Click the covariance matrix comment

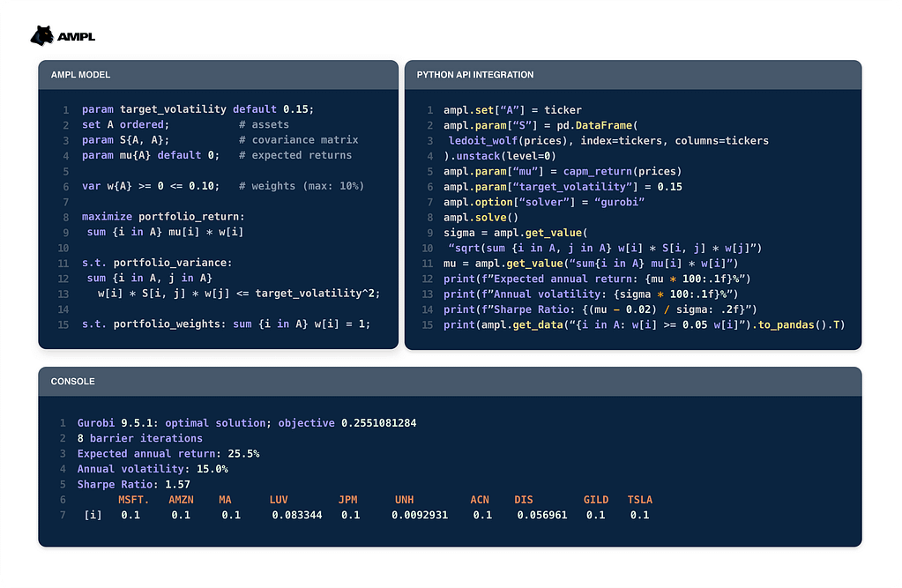298,140
